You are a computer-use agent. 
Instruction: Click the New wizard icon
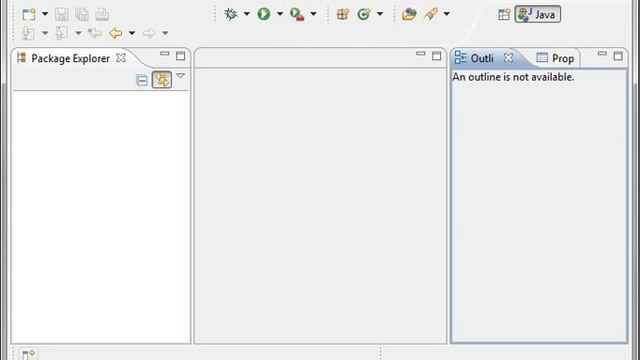tap(29, 15)
